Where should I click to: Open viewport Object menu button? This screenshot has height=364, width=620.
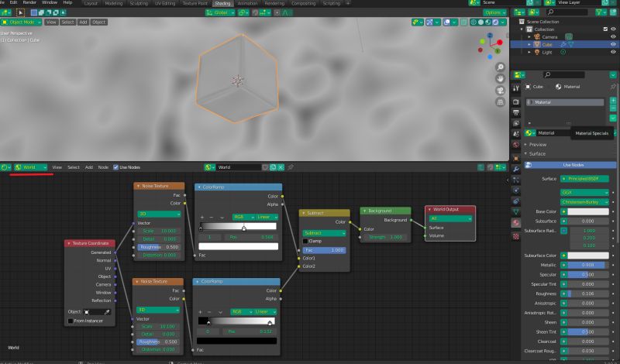pyautogui.click(x=99, y=22)
